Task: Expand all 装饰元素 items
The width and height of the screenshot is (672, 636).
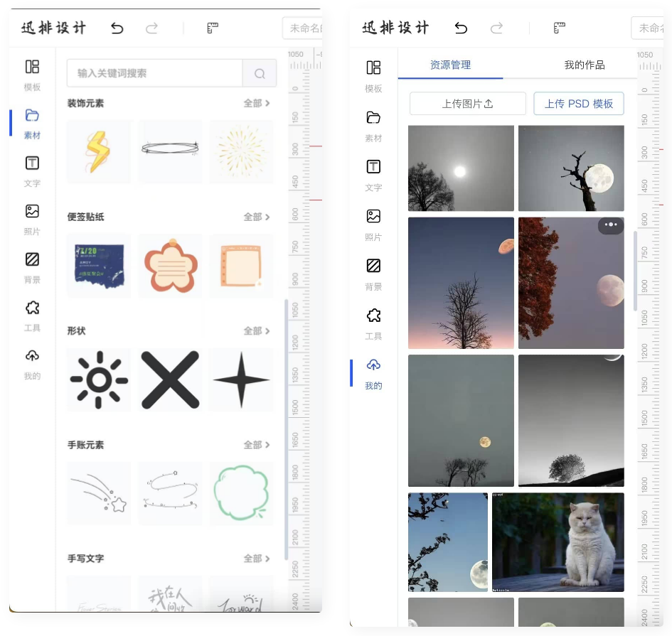Action: click(x=257, y=103)
